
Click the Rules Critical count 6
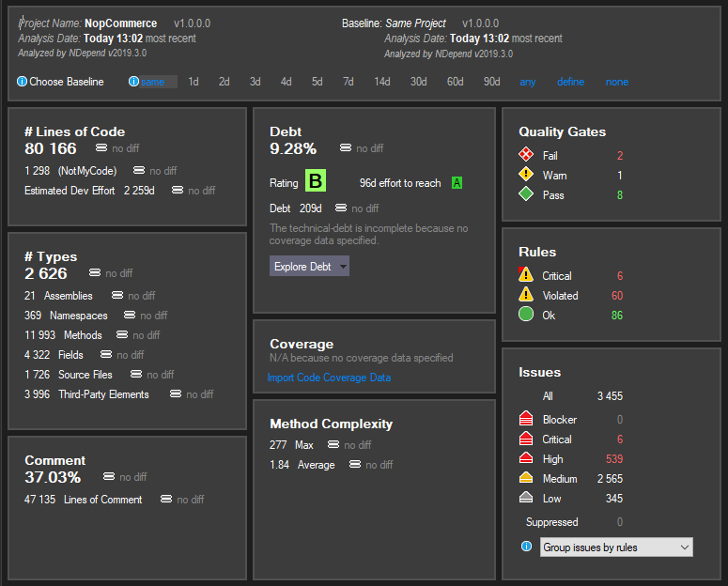point(620,276)
